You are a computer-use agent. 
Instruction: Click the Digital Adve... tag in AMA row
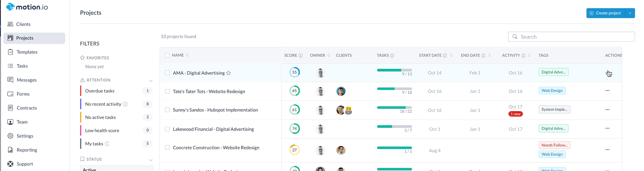(553, 72)
